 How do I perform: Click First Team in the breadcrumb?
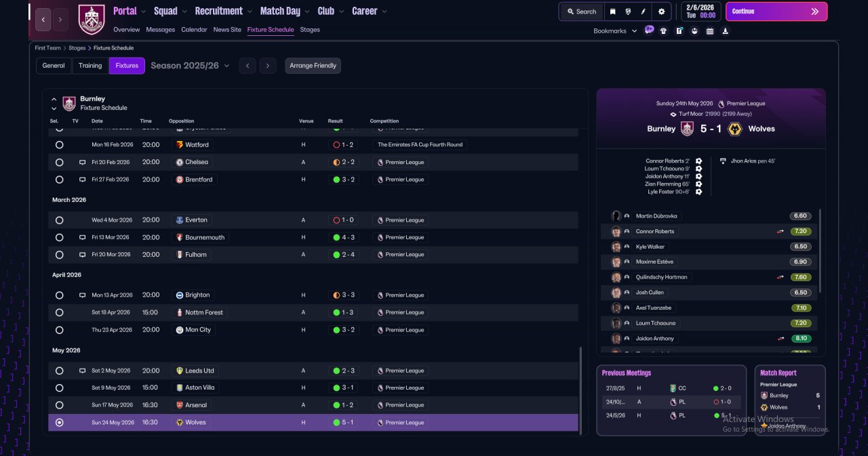click(x=48, y=48)
